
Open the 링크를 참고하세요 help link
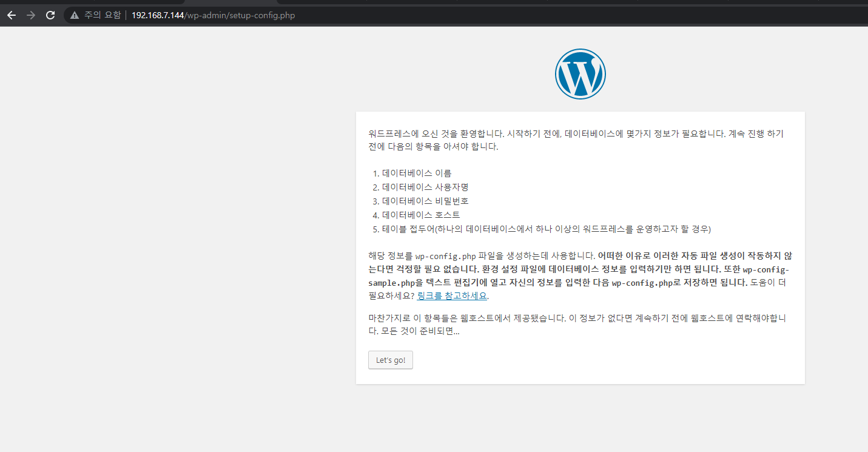[x=453, y=296]
